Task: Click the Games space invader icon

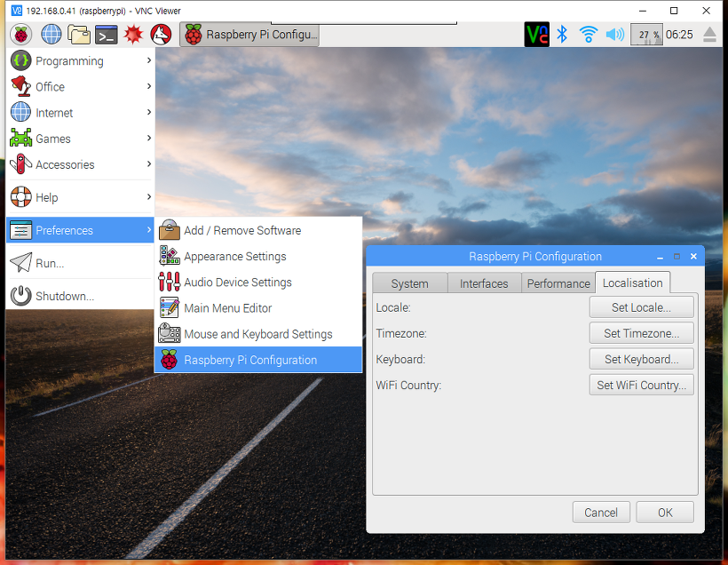Action: [x=21, y=138]
